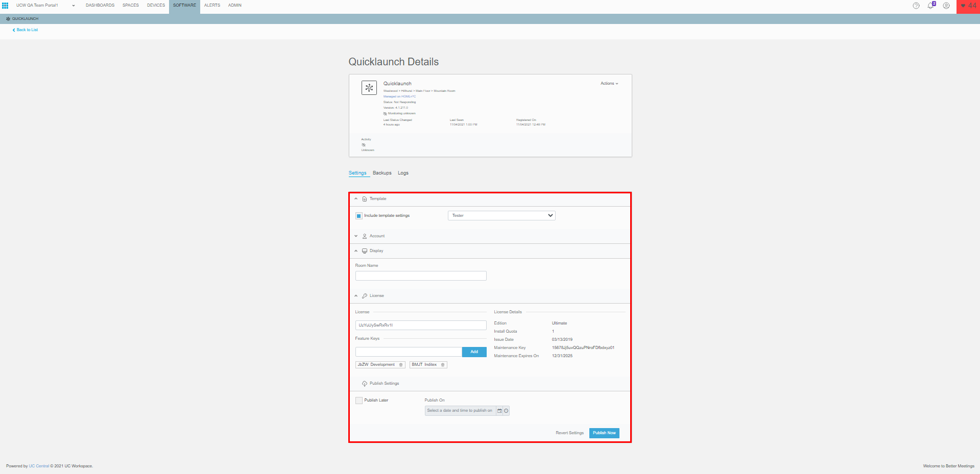Click the Display section monitor icon
The image size is (980, 474).
(x=365, y=251)
